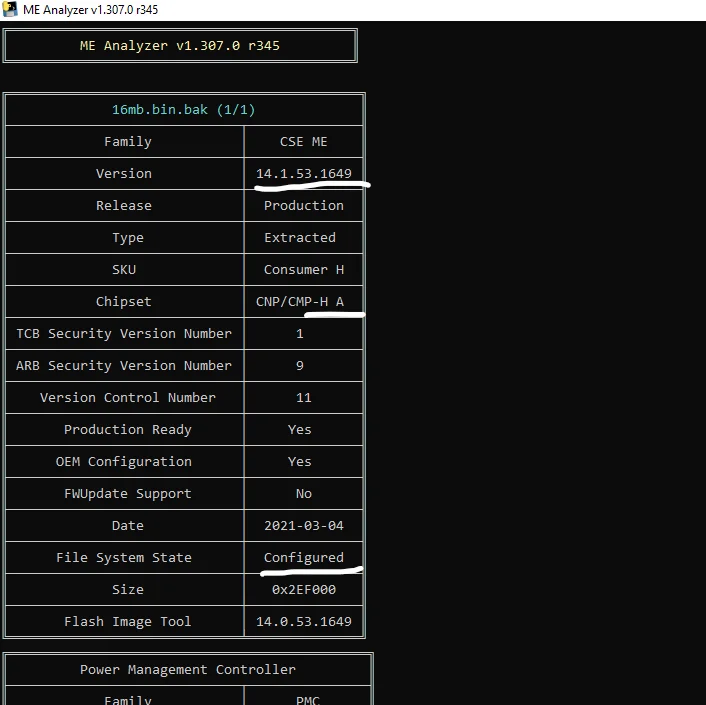Click the Flash Image Tool value '14.0.53.1649'
The height and width of the screenshot is (705, 706).
pyautogui.click(x=303, y=621)
